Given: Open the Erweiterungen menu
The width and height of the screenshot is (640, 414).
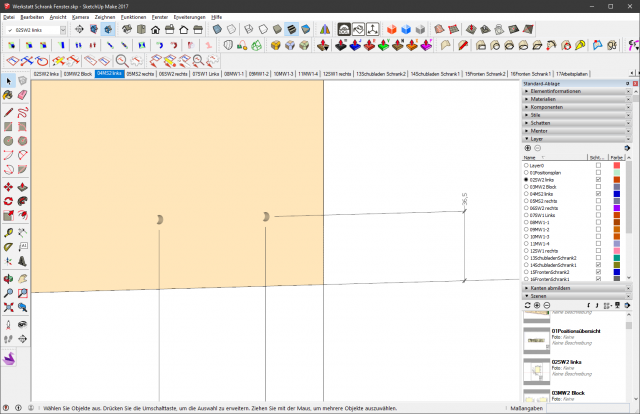Looking at the screenshot, I should pyautogui.click(x=189, y=17).
